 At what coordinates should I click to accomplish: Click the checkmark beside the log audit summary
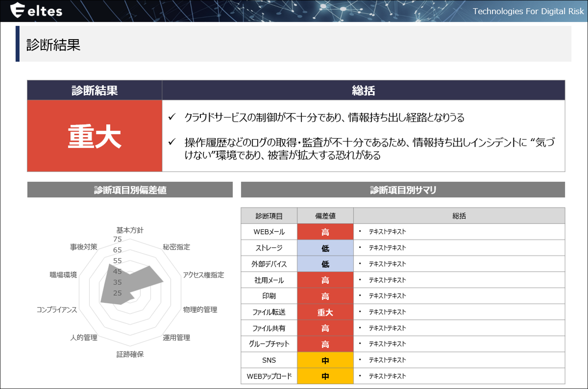(172, 142)
